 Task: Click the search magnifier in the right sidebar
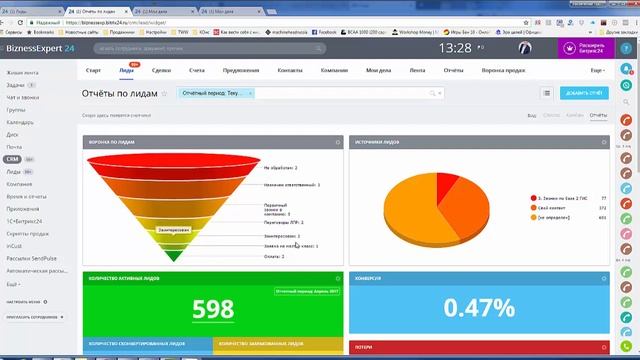coord(626,102)
